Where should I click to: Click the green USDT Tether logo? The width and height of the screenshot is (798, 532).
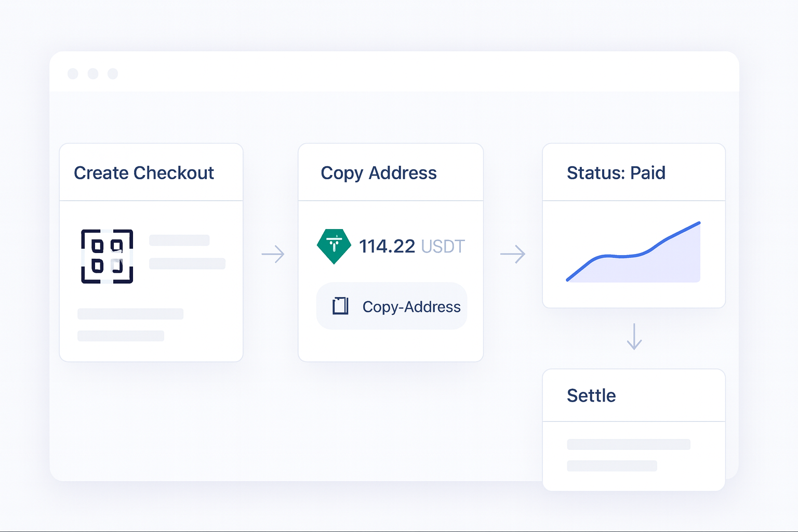click(334, 246)
